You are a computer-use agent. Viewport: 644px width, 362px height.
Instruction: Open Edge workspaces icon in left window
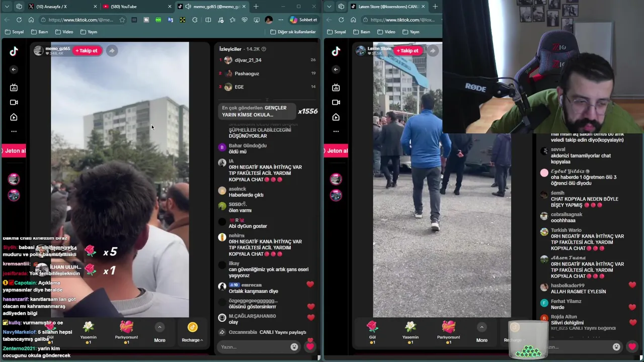pos(19,7)
